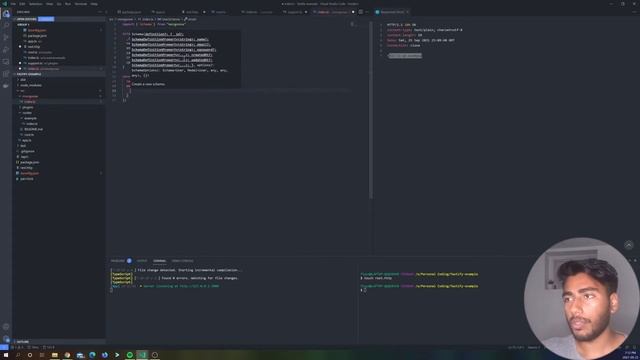Open the Manage gear in the activity bar
The height and width of the screenshot is (360, 640).
[x=6, y=339]
